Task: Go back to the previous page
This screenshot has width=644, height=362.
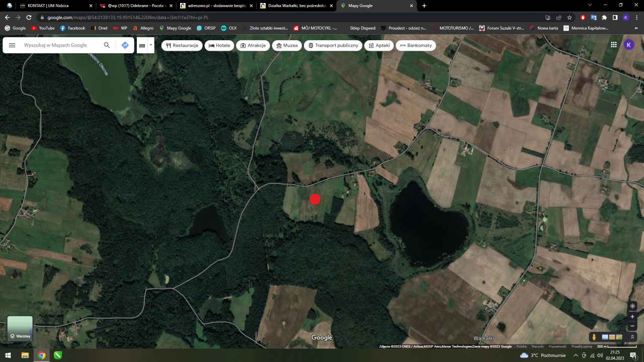Action: pos(8,17)
